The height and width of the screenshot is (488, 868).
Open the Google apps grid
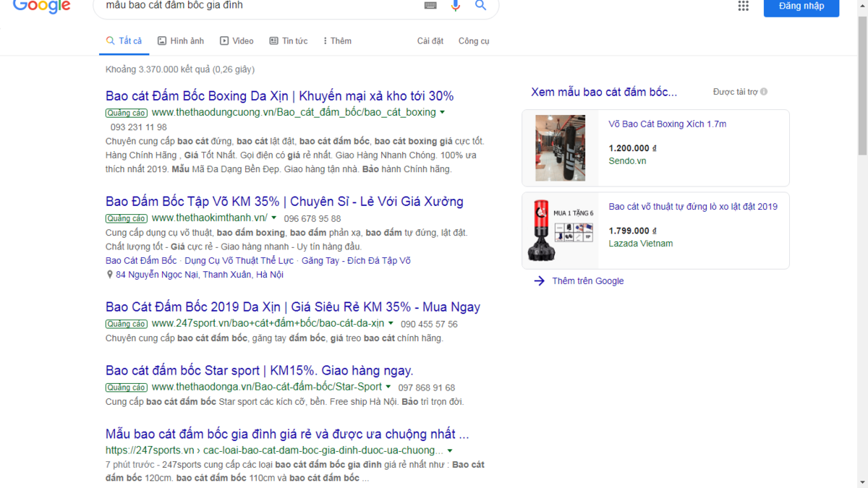click(743, 6)
